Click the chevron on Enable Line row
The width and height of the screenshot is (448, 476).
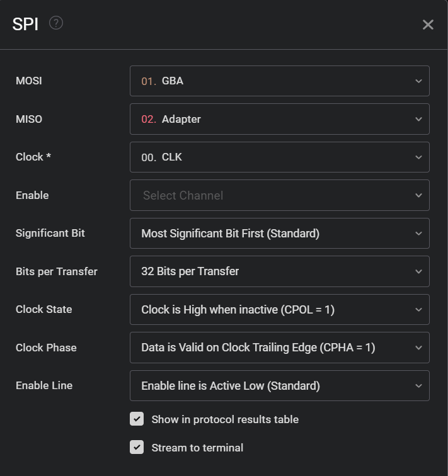coord(419,386)
